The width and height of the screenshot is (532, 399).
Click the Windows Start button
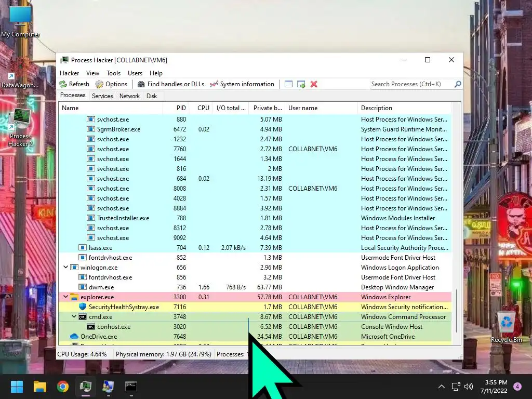[17, 387]
